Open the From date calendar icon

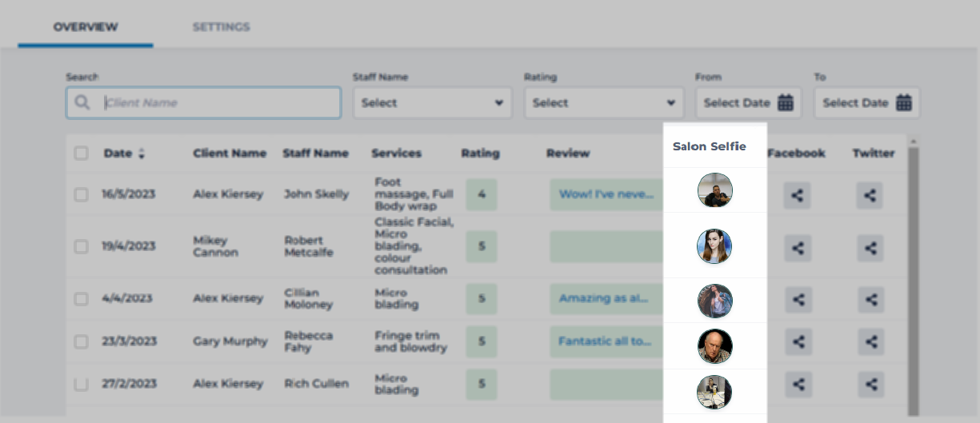tap(786, 102)
